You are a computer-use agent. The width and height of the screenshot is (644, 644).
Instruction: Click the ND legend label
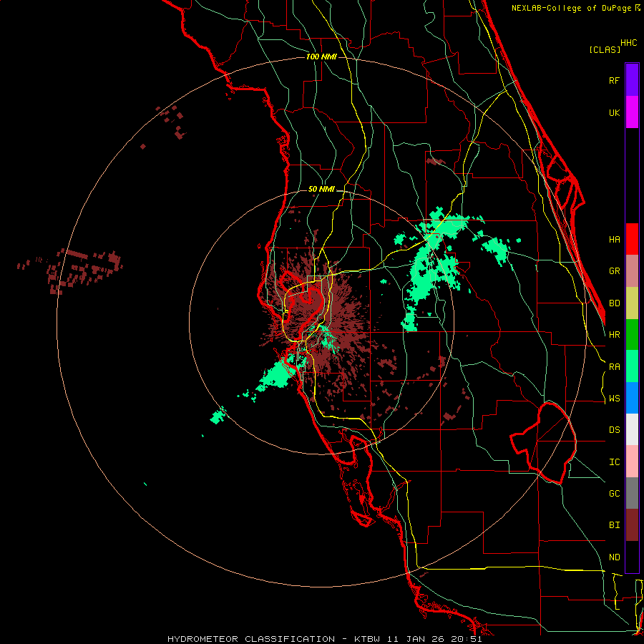pos(614,557)
